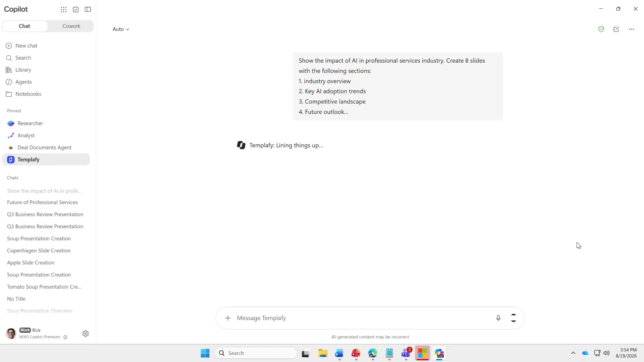Viewport: 644px width, 362px height.
Task: Open Microsoft Store from the taskbar
Action: coord(423,353)
